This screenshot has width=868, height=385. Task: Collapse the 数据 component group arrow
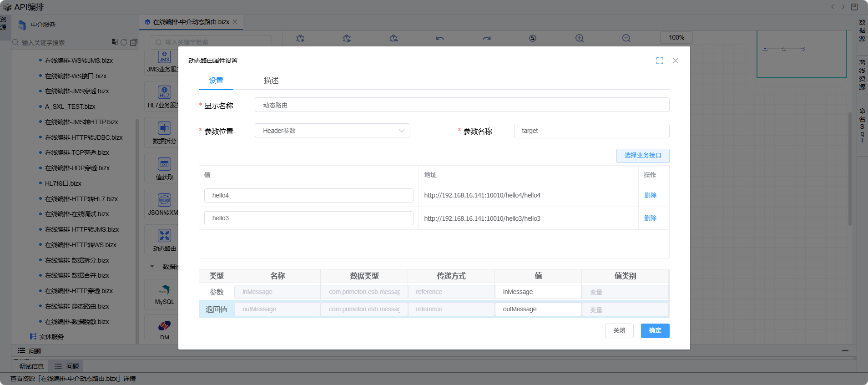click(x=152, y=267)
